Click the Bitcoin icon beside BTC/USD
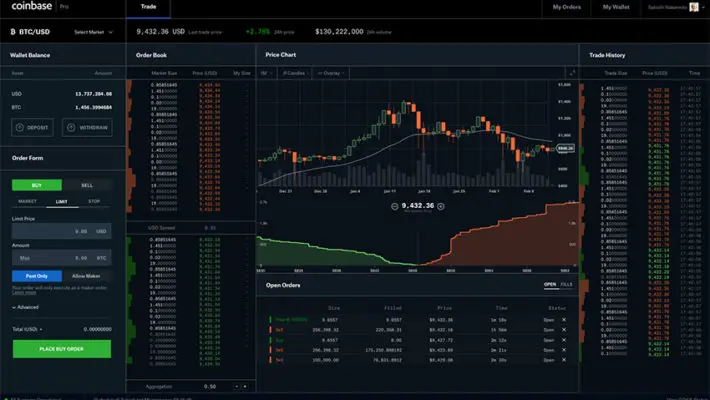Viewport: 710px width, 400px height. click(13, 32)
